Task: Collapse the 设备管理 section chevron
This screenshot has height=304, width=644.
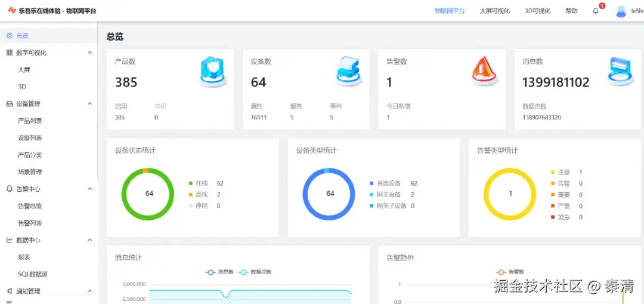Action: tap(90, 104)
